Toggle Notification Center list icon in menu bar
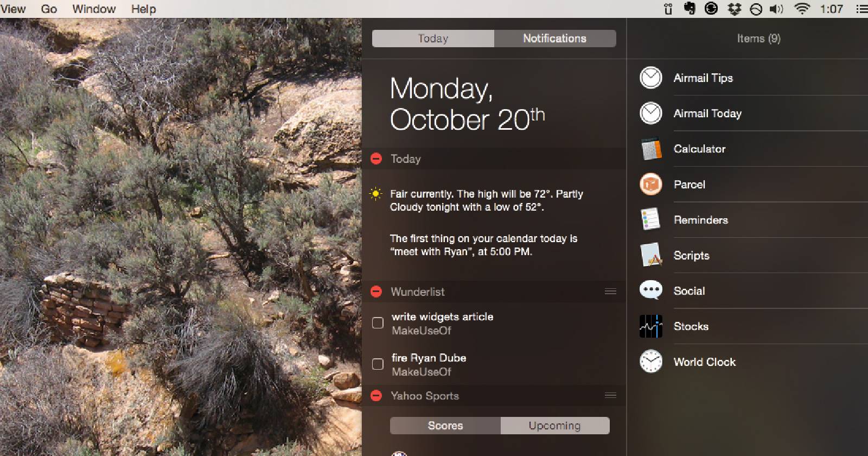868x456 pixels. point(861,9)
